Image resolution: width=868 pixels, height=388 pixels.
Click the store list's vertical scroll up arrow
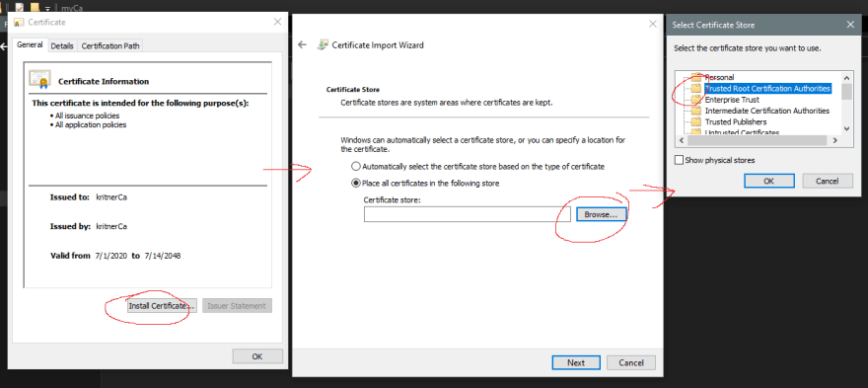point(846,77)
